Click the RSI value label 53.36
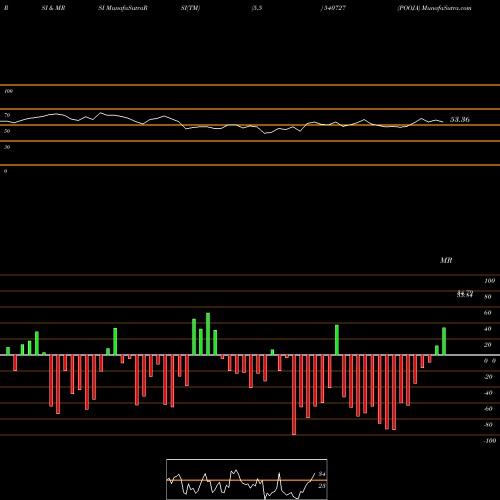Viewport: 500px width, 500px height. 460,119
